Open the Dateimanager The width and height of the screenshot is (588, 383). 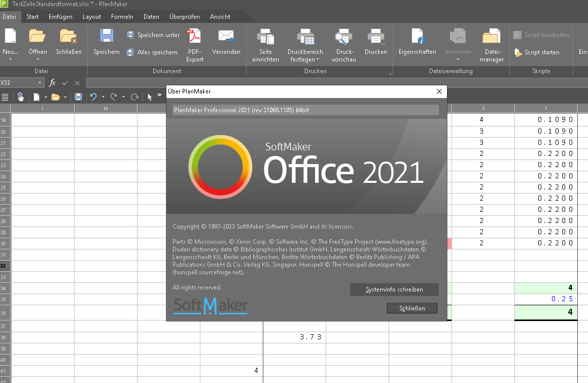tap(492, 45)
